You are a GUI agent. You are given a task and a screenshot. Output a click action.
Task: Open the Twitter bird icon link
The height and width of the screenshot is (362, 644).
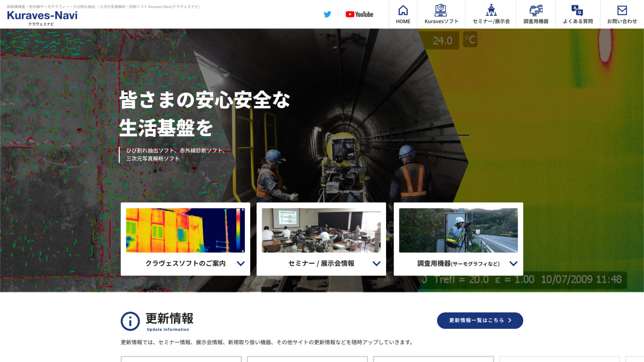pos(327,14)
